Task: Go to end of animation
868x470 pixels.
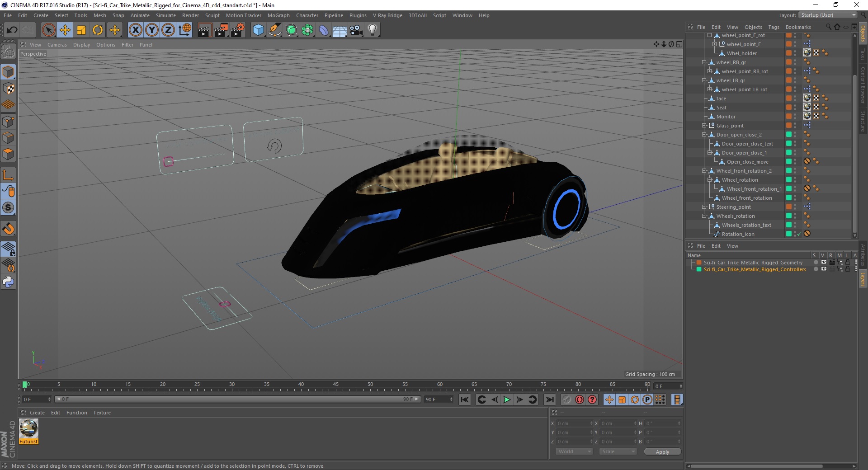Action: pyautogui.click(x=549, y=399)
